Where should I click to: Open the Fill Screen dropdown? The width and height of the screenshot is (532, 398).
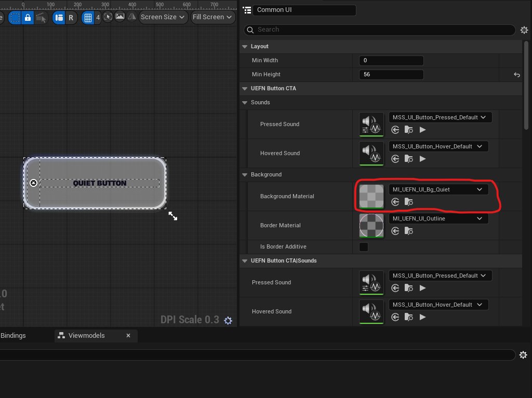point(212,17)
